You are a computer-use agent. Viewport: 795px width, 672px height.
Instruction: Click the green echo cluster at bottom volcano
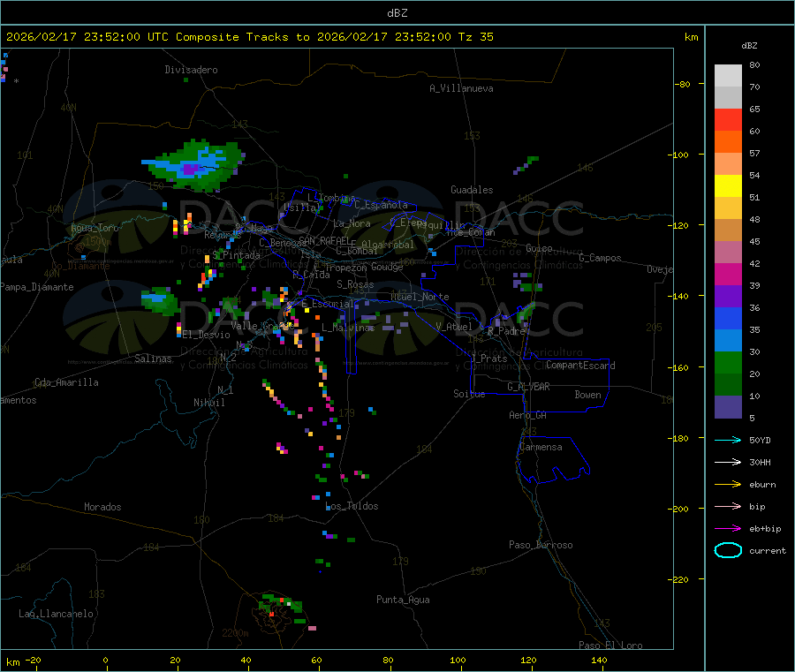tap(283, 608)
